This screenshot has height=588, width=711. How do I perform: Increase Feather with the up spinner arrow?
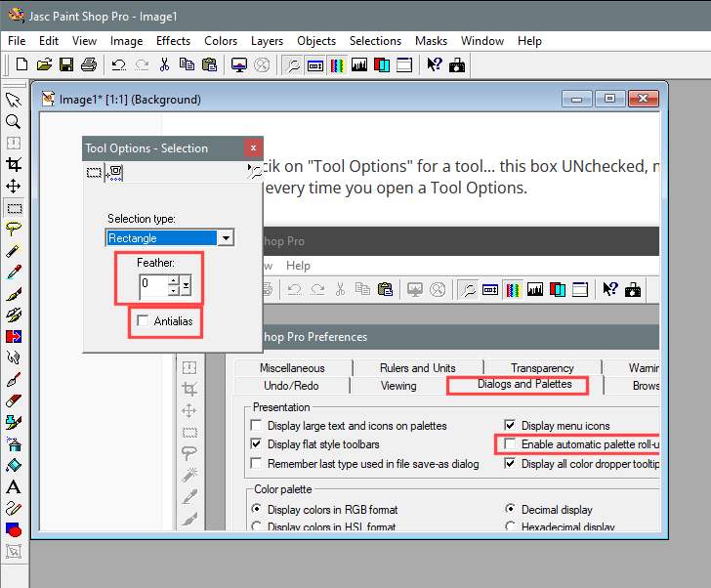[174, 280]
